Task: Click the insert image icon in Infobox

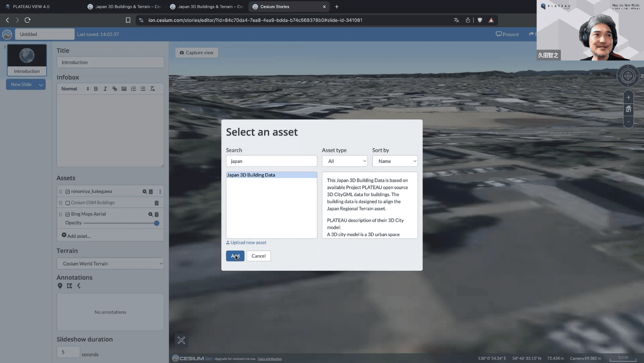Action: coord(124,89)
